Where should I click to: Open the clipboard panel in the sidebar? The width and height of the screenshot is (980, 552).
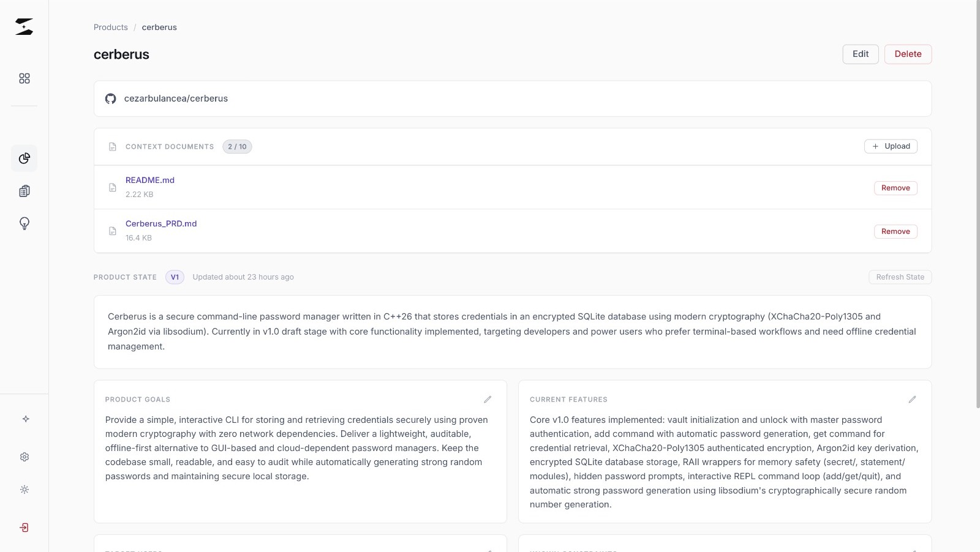click(24, 190)
